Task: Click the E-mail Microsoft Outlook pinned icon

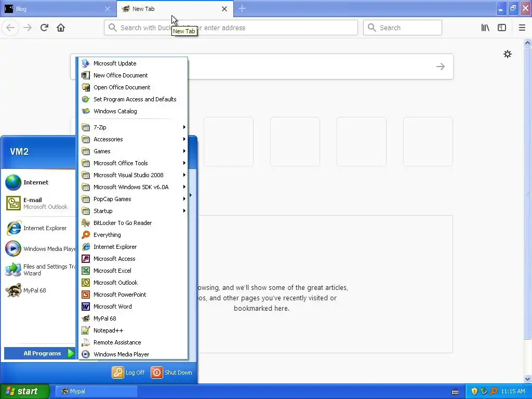Action: [x=13, y=203]
